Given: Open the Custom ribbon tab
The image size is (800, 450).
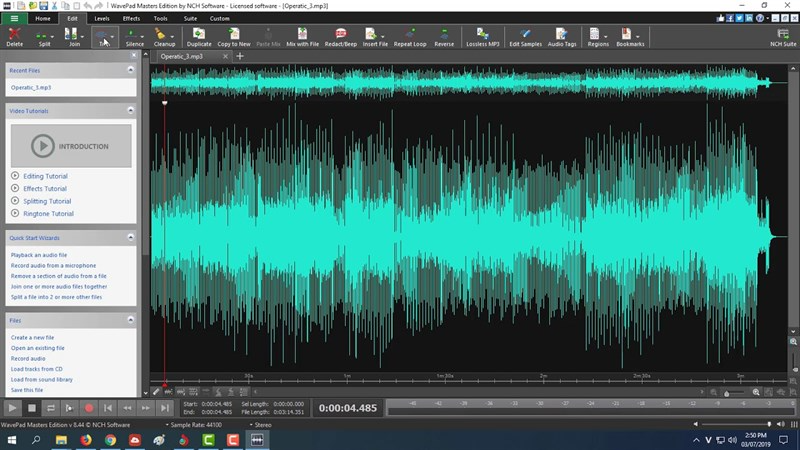Looking at the screenshot, I should [219, 18].
